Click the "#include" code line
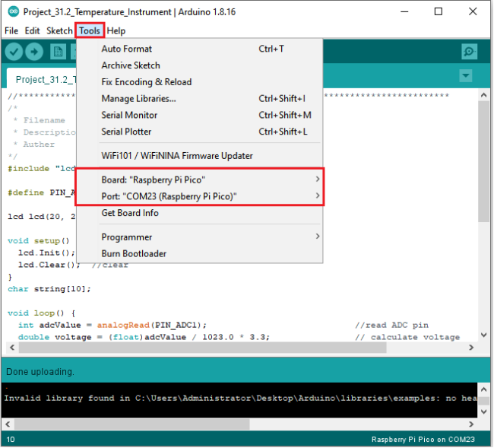 [41, 168]
